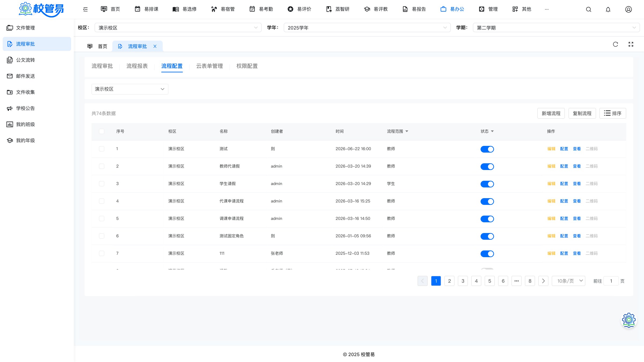Open the user account avatar icon
The height and width of the screenshot is (362, 644).
click(628, 9)
